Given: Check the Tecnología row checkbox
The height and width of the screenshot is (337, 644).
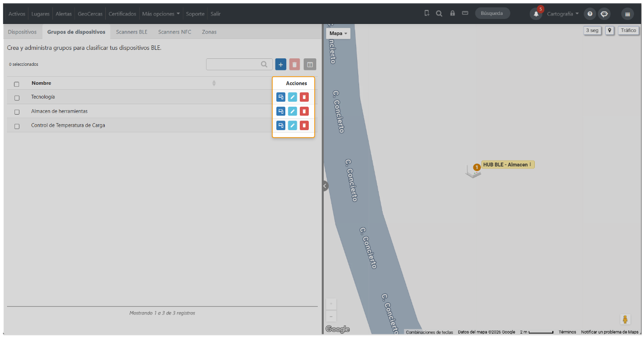Looking at the screenshot, I should click(x=16, y=98).
